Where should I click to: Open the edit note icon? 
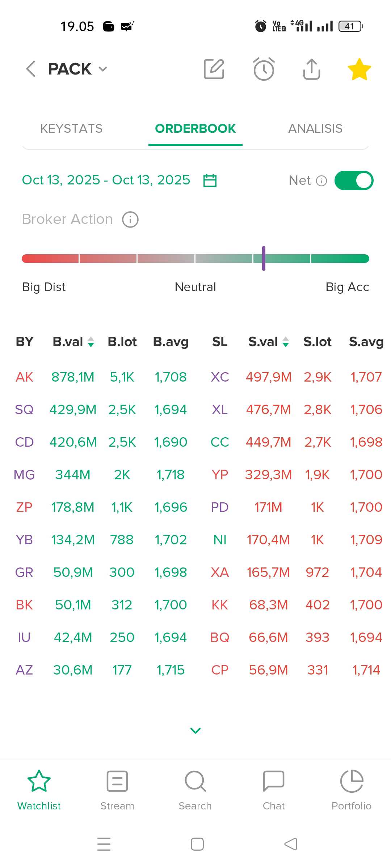[214, 69]
